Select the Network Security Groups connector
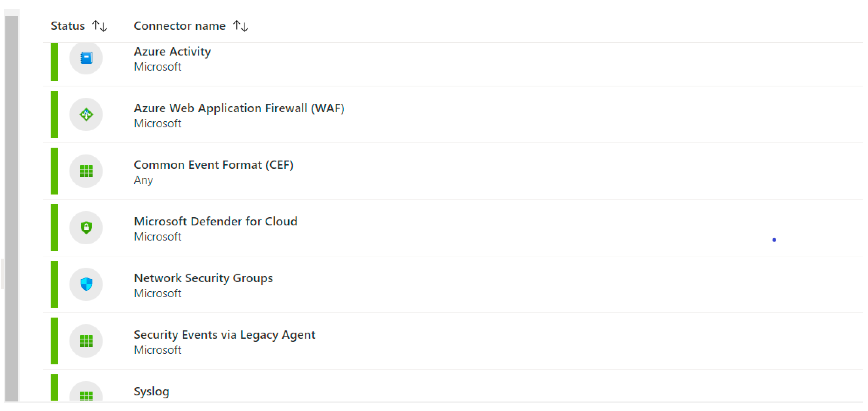The height and width of the screenshot is (411, 868). point(203,278)
